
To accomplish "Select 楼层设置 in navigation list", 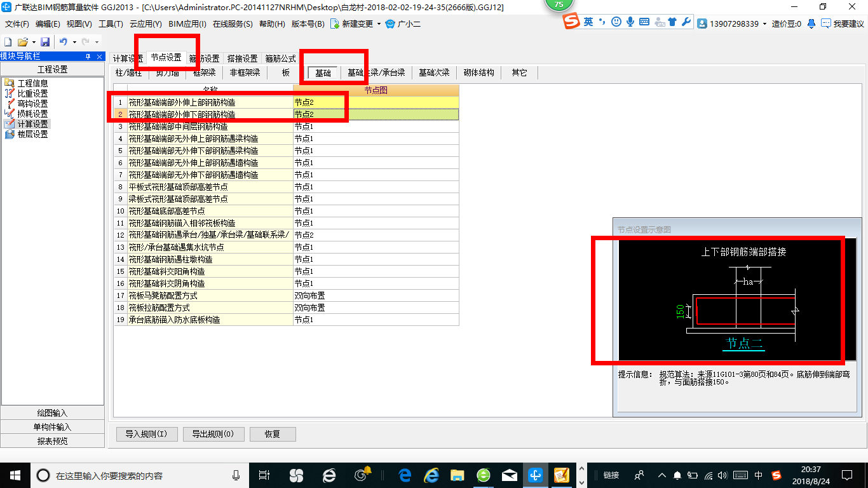I will pyautogui.click(x=32, y=134).
